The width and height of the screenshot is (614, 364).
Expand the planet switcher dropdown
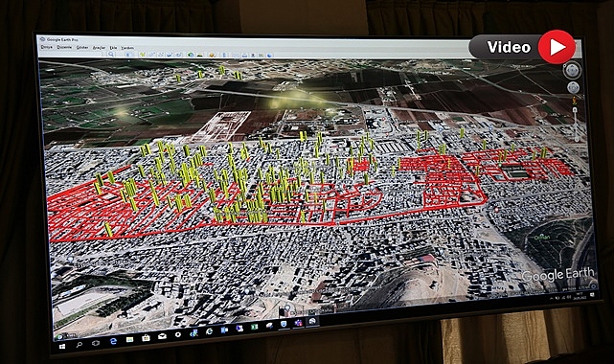click(212, 55)
